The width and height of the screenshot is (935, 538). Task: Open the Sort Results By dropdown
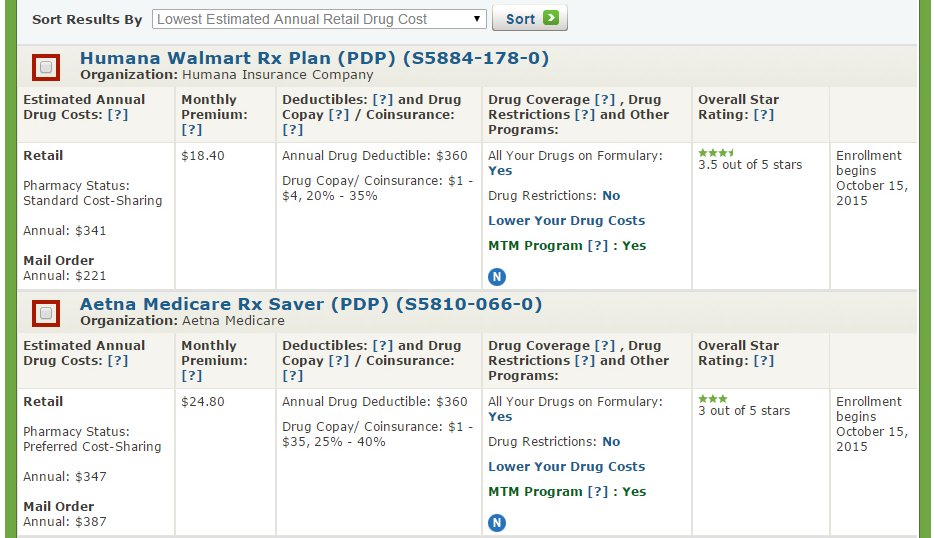coord(319,19)
